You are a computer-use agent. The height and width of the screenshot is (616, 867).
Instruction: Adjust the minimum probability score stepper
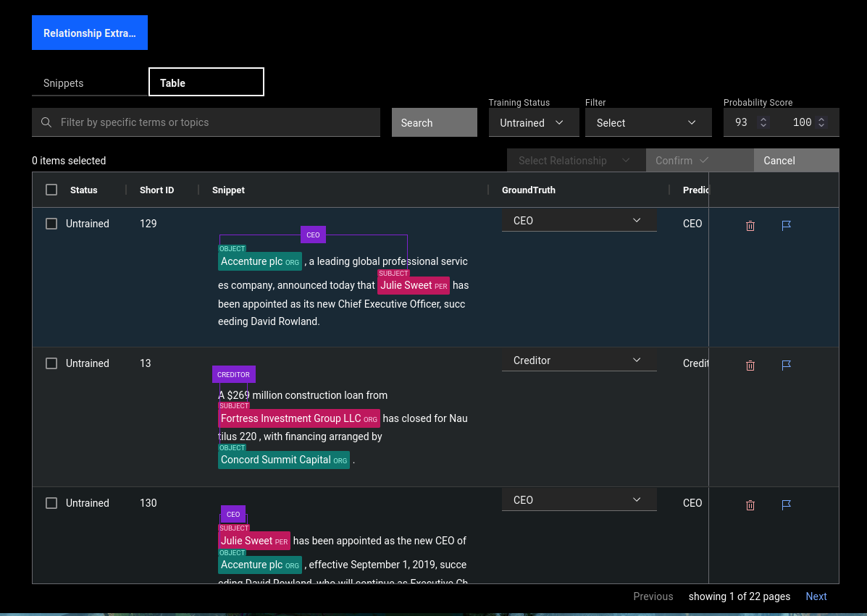click(763, 123)
